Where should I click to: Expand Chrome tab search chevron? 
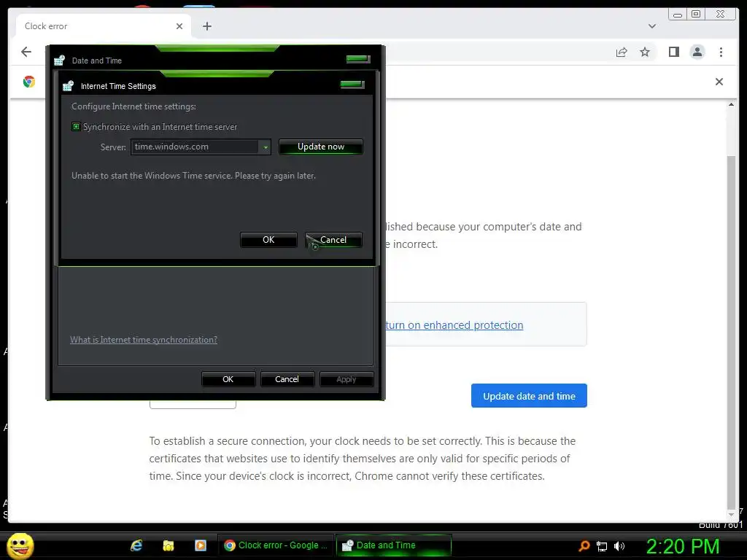(651, 26)
